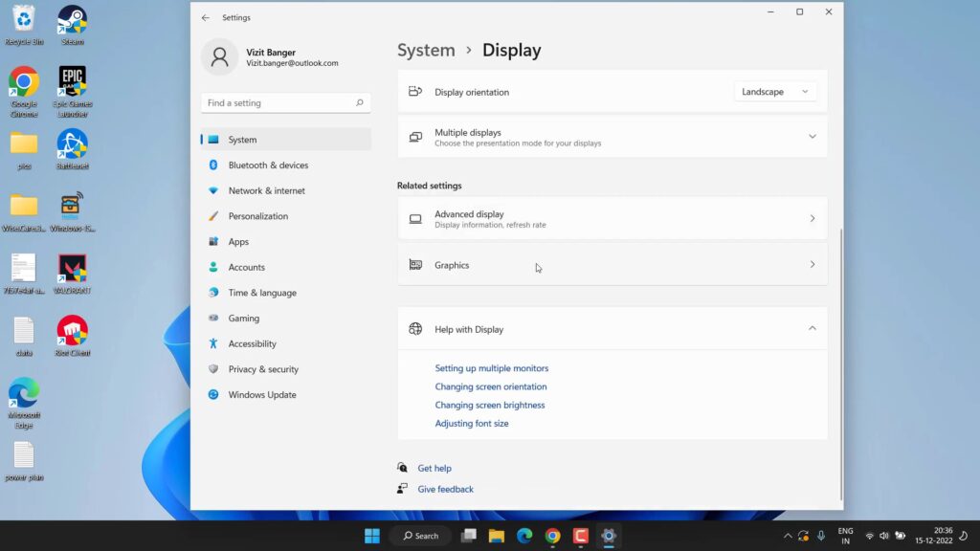This screenshot has width=980, height=551.
Task: Collapse the Help with Display section
Action: (x=812, y=328)
